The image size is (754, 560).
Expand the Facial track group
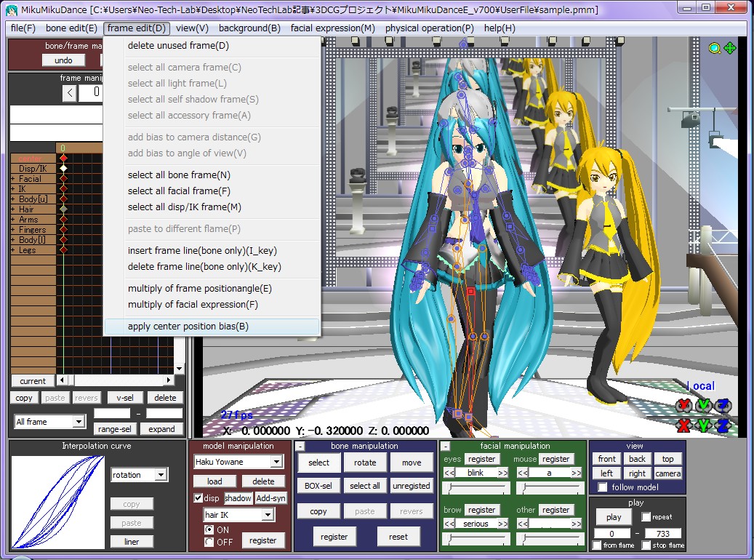tap(13, 179)
